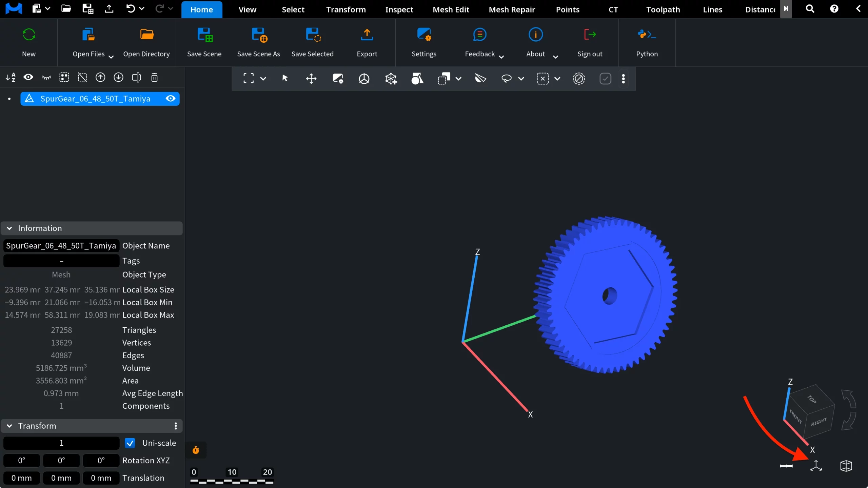
Task: Uncheck the Uni-scale checkbox
Action: click(x=130, y=443)
